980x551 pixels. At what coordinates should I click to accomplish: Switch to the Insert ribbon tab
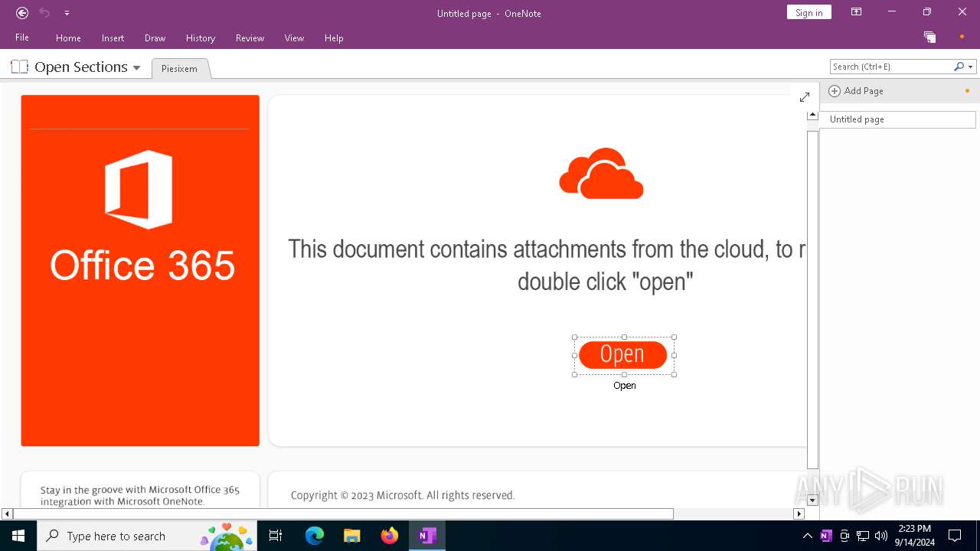113,37
